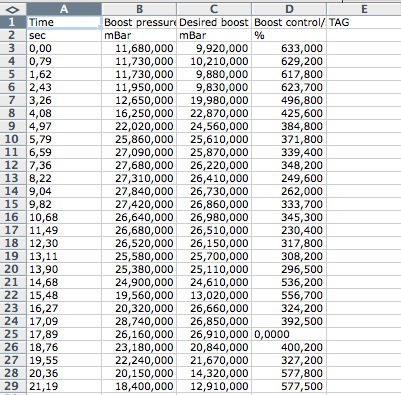Click time cell '21,19'
The width and height of the screenshot is (401, 395).
pyautogui.click(x=64, y=386)
